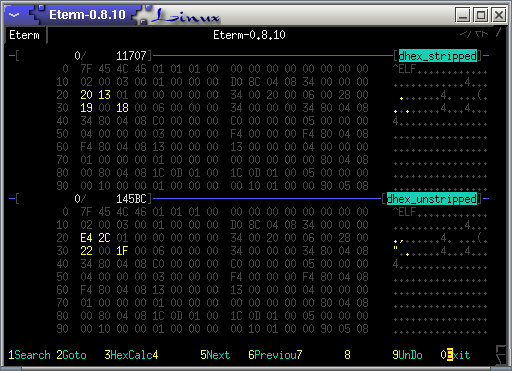Select highlighted byte 22 in unstripped pane

(86, 251)
